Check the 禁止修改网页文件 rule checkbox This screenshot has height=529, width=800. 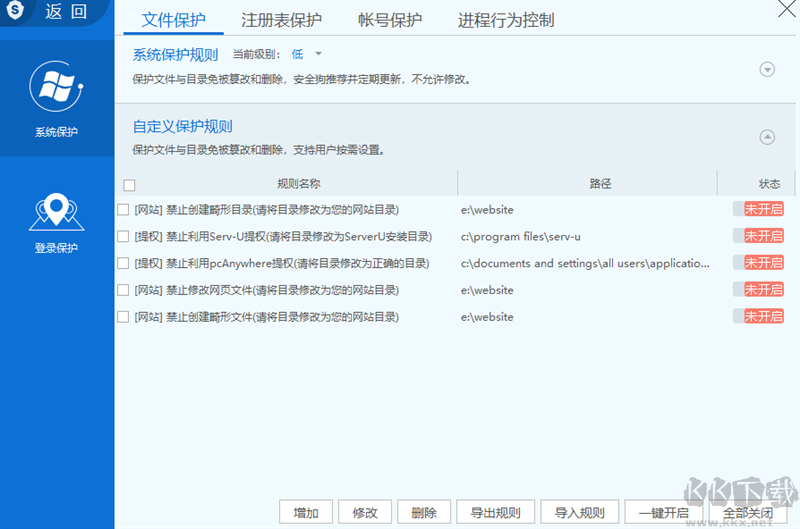tap(123, 290)
